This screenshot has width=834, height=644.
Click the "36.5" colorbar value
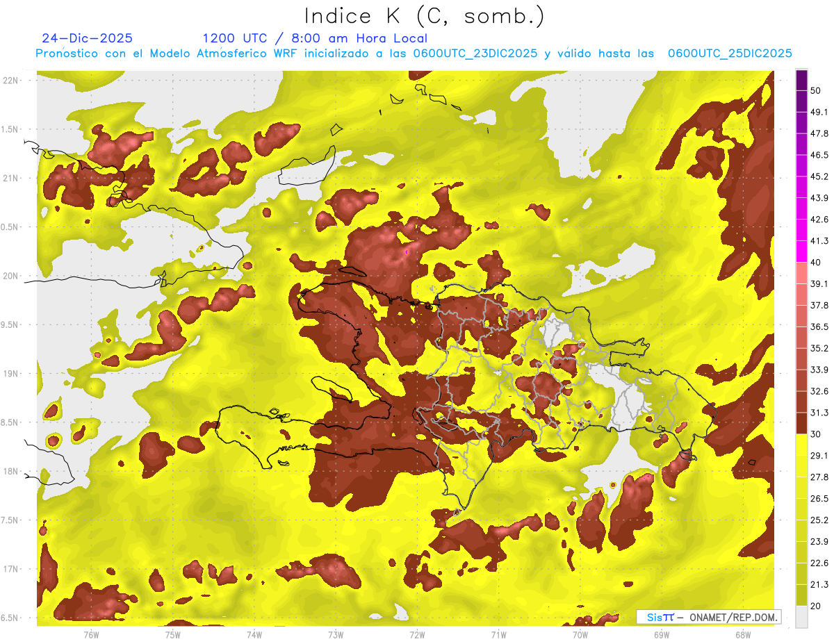(x=819, y=327)
